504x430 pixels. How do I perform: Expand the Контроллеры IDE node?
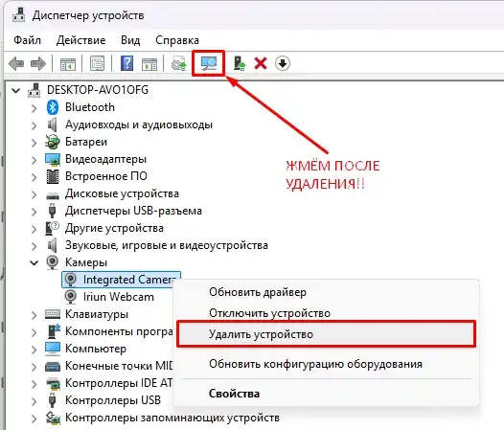tap(34, 384)
